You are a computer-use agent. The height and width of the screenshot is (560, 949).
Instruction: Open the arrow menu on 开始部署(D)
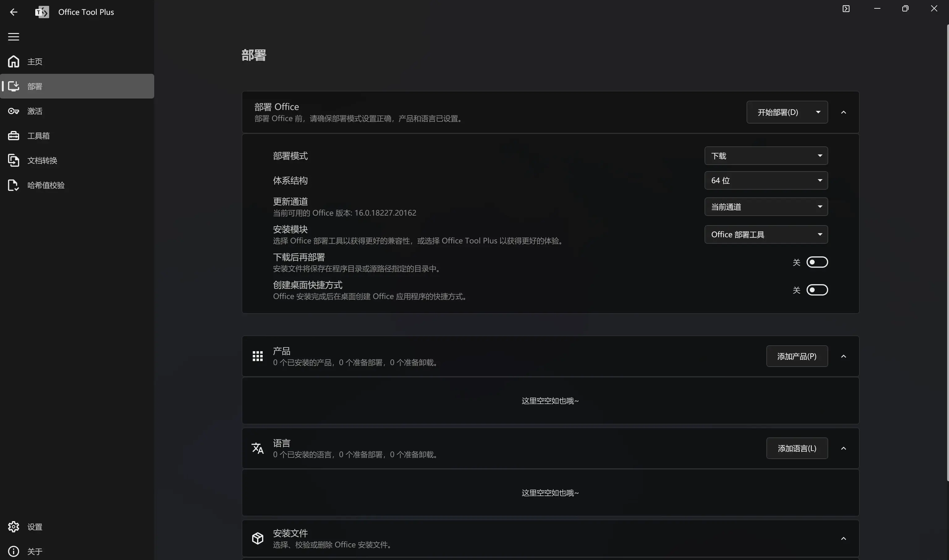pyautogui.click(x=818, y=112)
